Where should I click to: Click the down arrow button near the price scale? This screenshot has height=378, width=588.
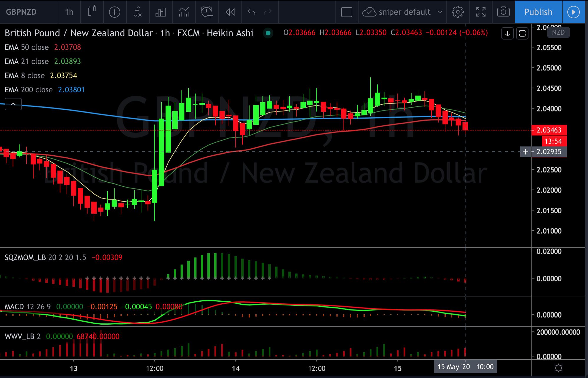click(x=508, y=33)
